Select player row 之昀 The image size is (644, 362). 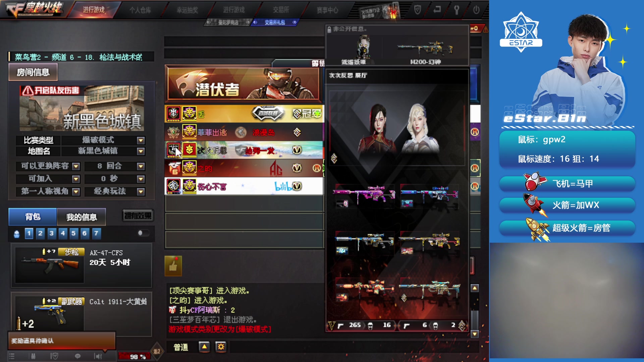[x=244, y=168]
